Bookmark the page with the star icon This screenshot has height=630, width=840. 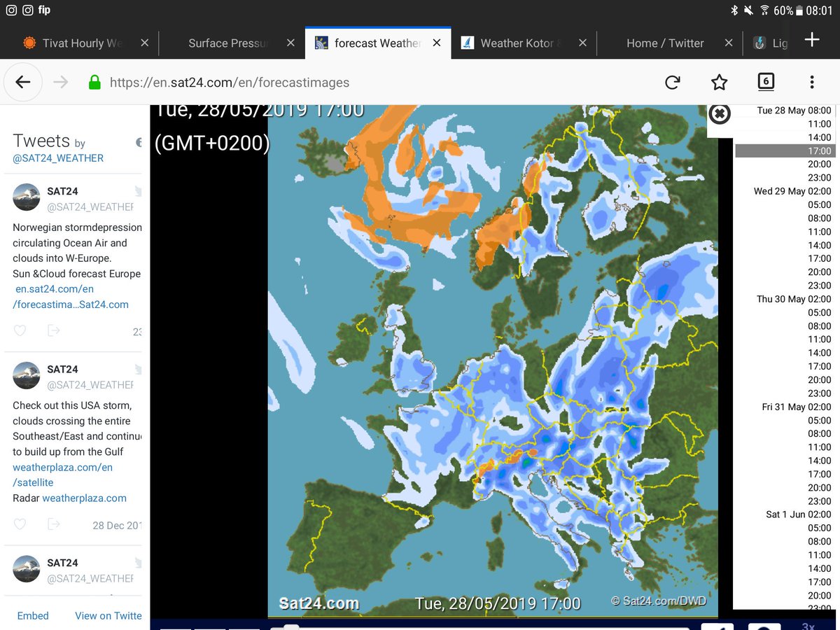click(x=719, y=83)
